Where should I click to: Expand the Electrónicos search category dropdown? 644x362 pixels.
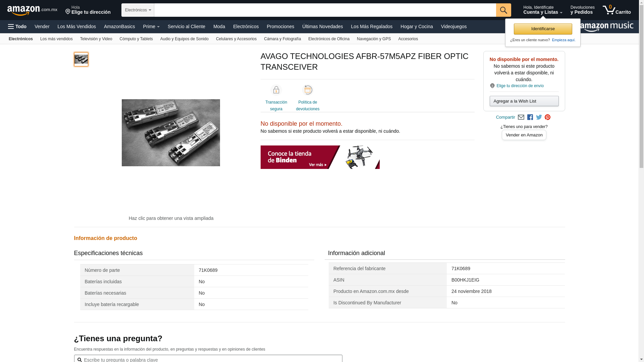[138, 10]
